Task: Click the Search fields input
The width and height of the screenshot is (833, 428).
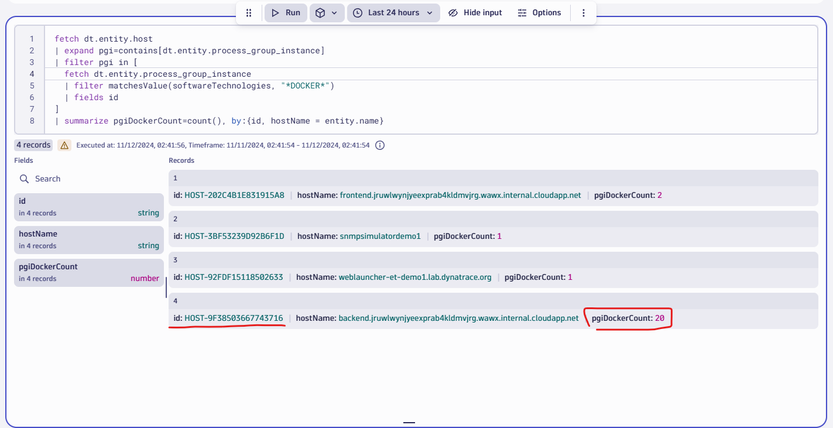Action: coord(90,179)
